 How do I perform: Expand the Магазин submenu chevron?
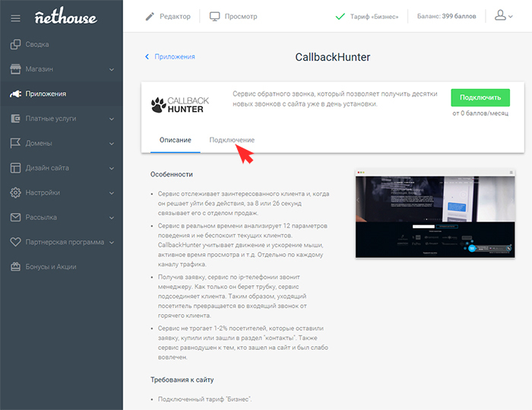pyautogui.click(x=112, y=70)
